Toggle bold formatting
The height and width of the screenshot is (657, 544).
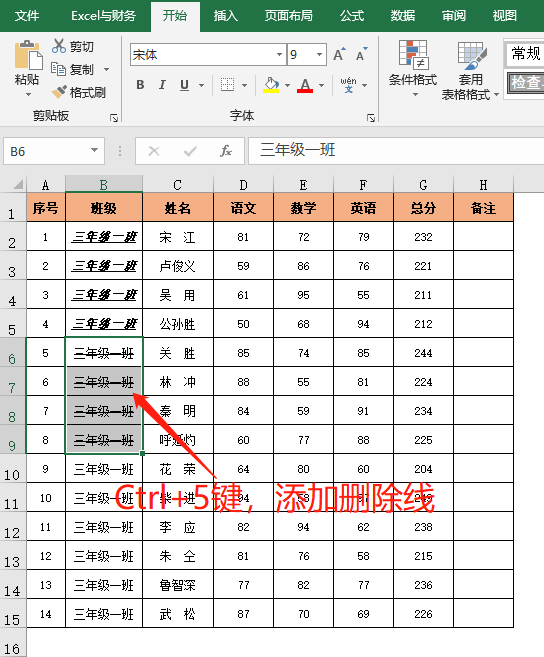coord(140,85)
